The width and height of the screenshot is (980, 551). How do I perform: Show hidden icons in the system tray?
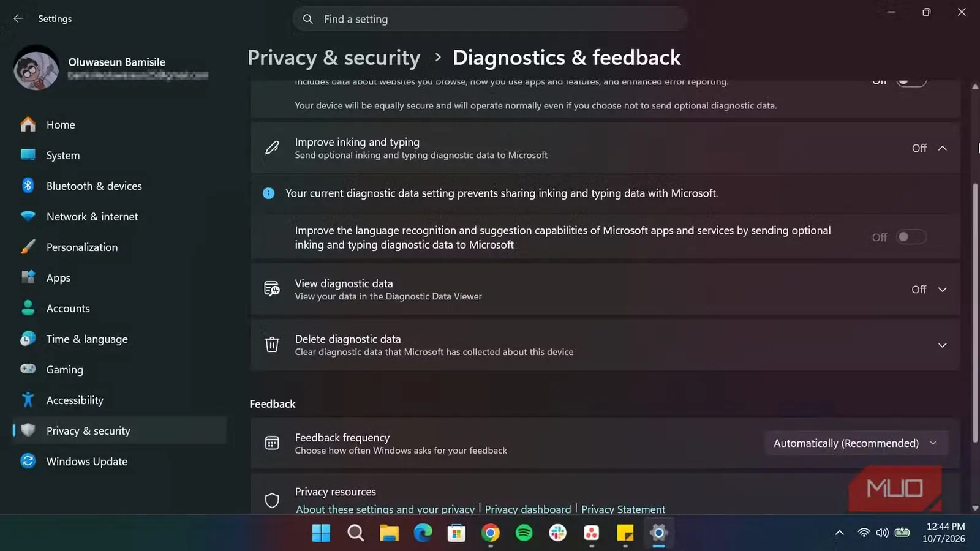pyautogui.click(x=839, y=533)
